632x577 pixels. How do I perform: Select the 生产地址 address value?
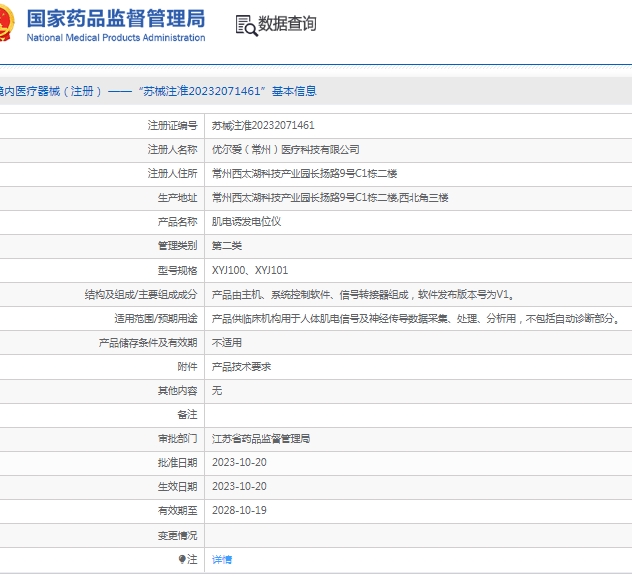(x=330, y=197)
